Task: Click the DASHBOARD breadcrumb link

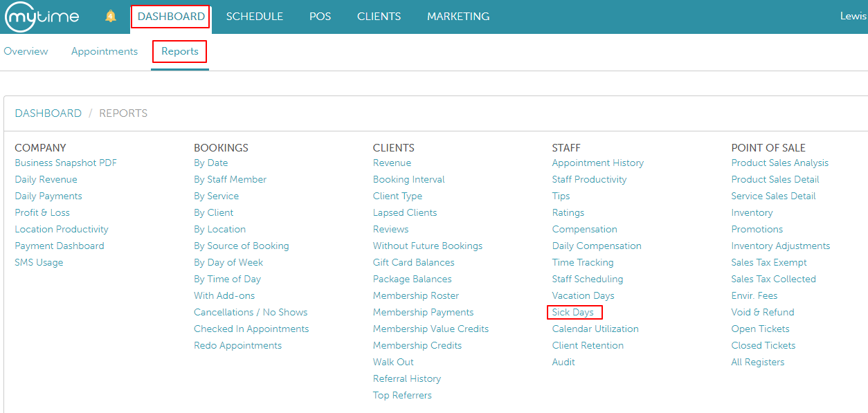Action: coord(48,113)
